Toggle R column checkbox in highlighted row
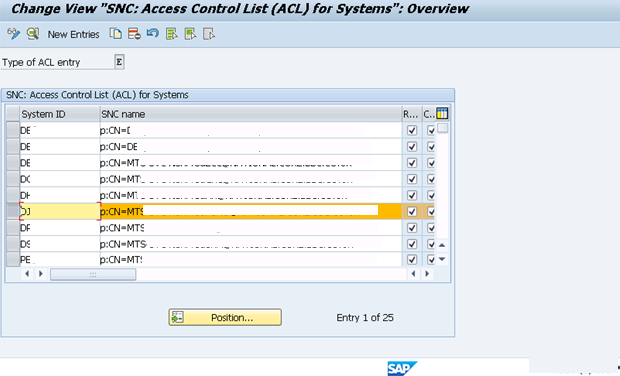The width and height of the screenshot is (620, 376). point(412,212)
